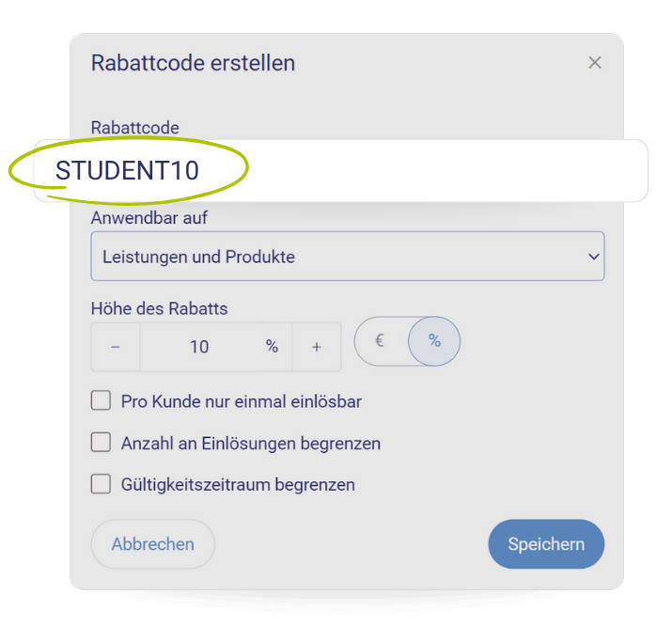Increase discount with the plus button
Screen dimensions: 672x626
[317, 347]
